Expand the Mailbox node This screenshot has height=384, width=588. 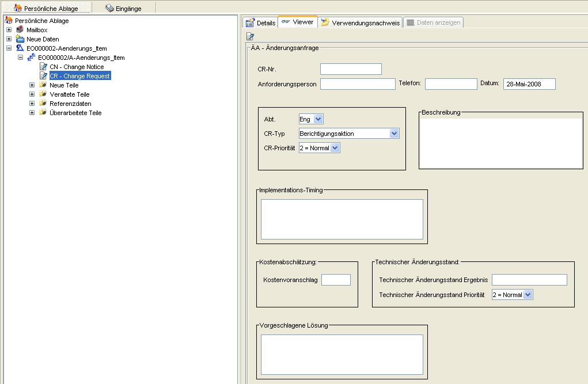coord(9,29)
